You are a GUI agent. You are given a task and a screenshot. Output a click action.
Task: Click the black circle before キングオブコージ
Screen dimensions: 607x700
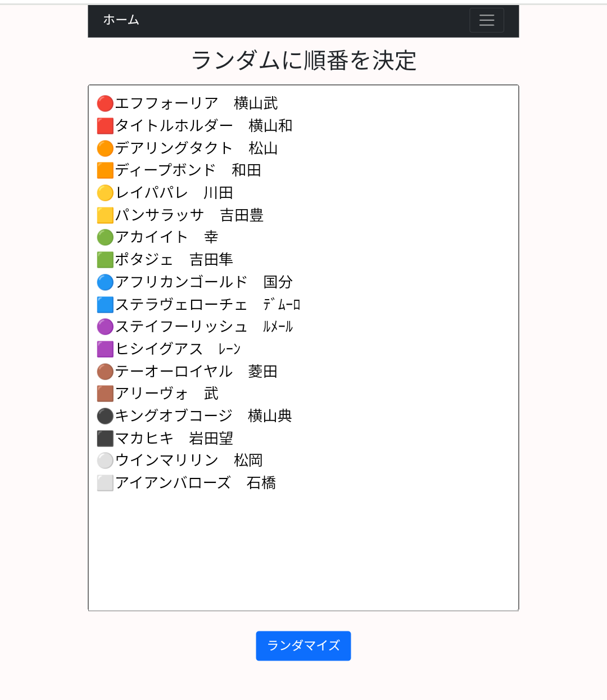(x=105, y=416)
